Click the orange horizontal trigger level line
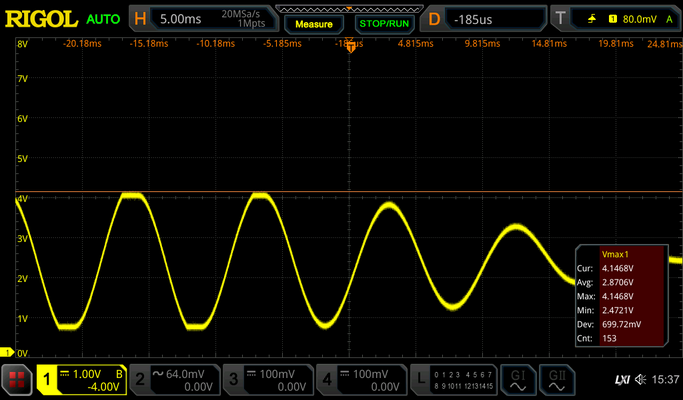 [x=348, y=191]
